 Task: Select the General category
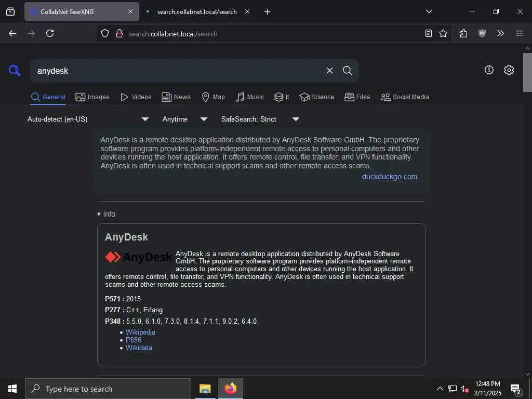(48, 97)
